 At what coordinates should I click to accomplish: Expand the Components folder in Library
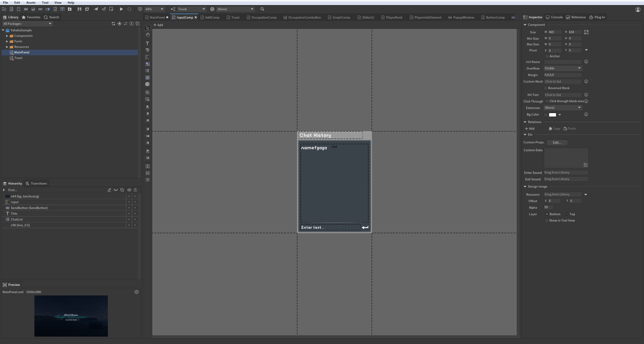click(x=7, y=36)
